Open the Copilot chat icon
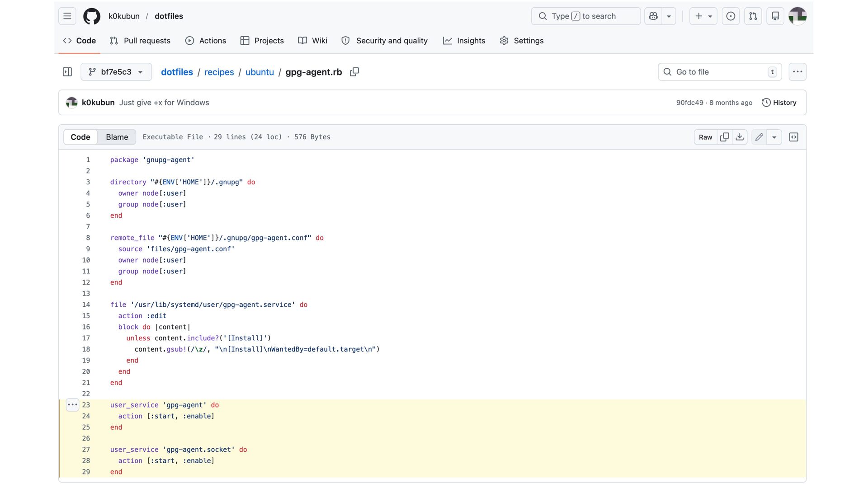The height and width of the screenshot is (488, 868). click(x=653, y=16)
